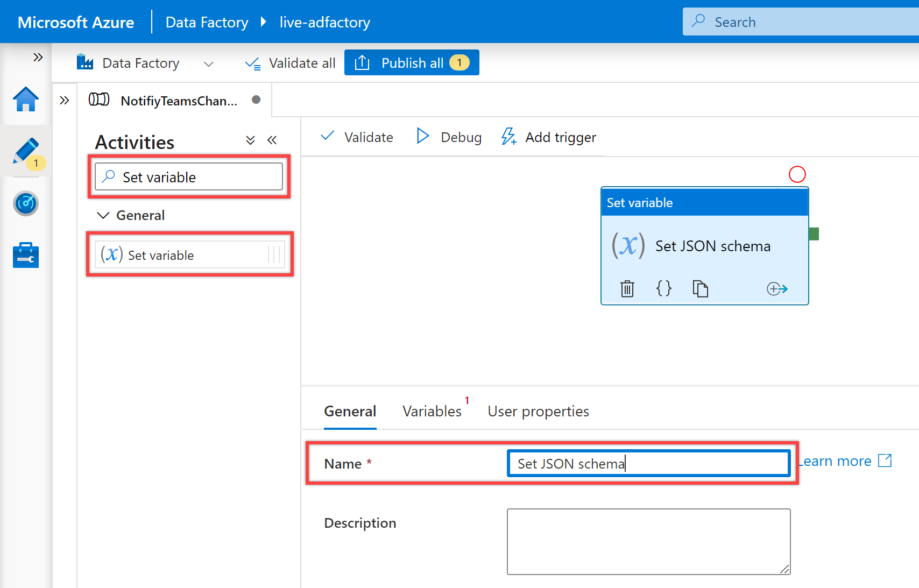The image size is (919, 588).
Task: Click the activities search field
Action: 189,177
